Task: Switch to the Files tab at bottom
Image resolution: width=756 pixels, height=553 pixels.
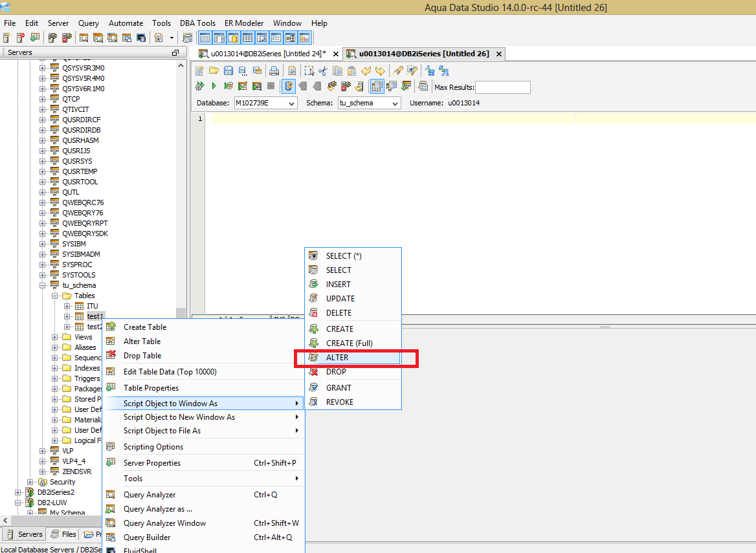Action: click(x=63, y=534)
